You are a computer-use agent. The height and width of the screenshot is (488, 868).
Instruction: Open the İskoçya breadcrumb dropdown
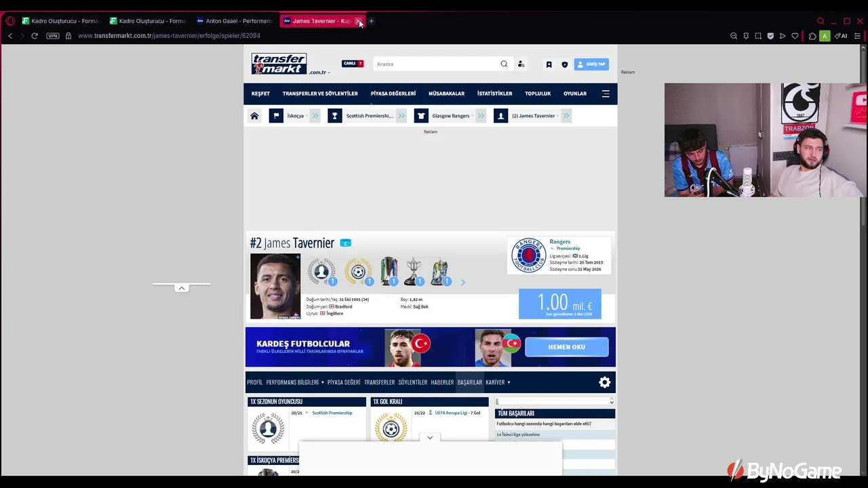click(296, 116)
